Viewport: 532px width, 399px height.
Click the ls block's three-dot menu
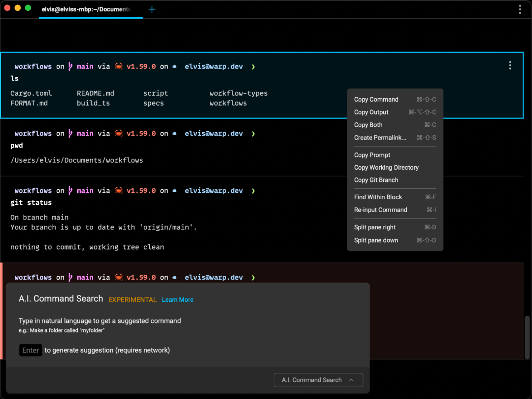coord(510,65)
